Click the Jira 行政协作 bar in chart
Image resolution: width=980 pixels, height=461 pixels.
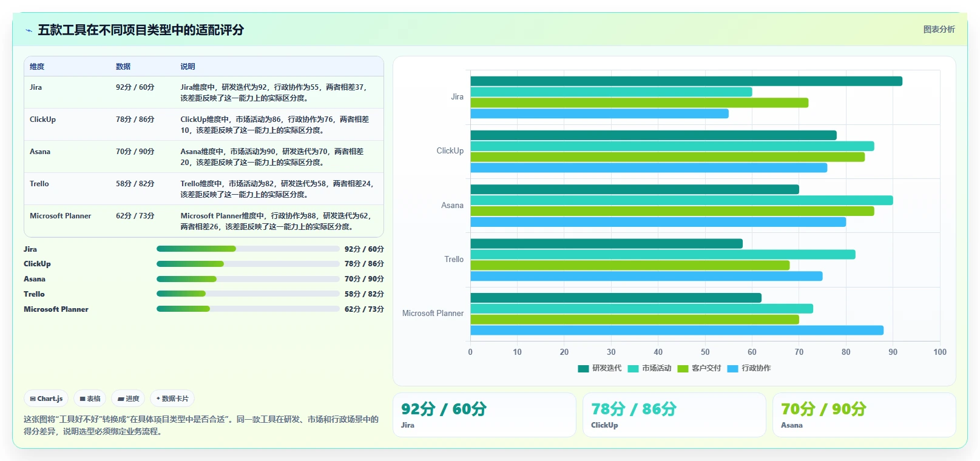[600, 113]
